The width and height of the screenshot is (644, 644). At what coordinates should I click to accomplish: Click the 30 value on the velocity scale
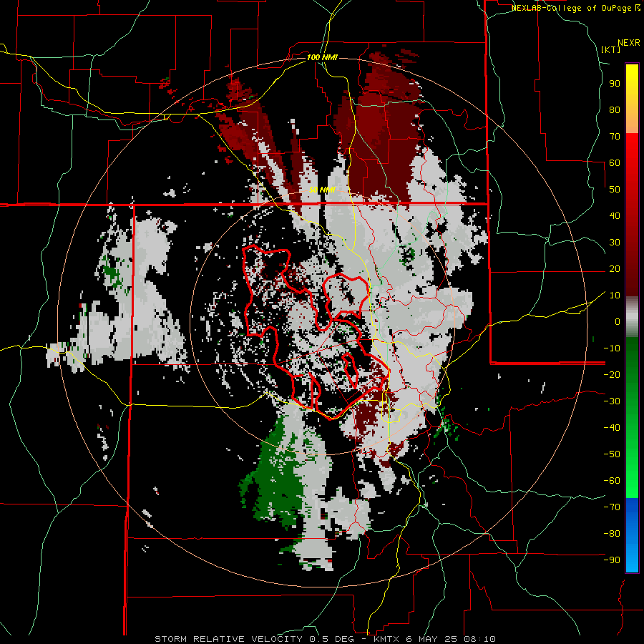(x=615, y=243)
